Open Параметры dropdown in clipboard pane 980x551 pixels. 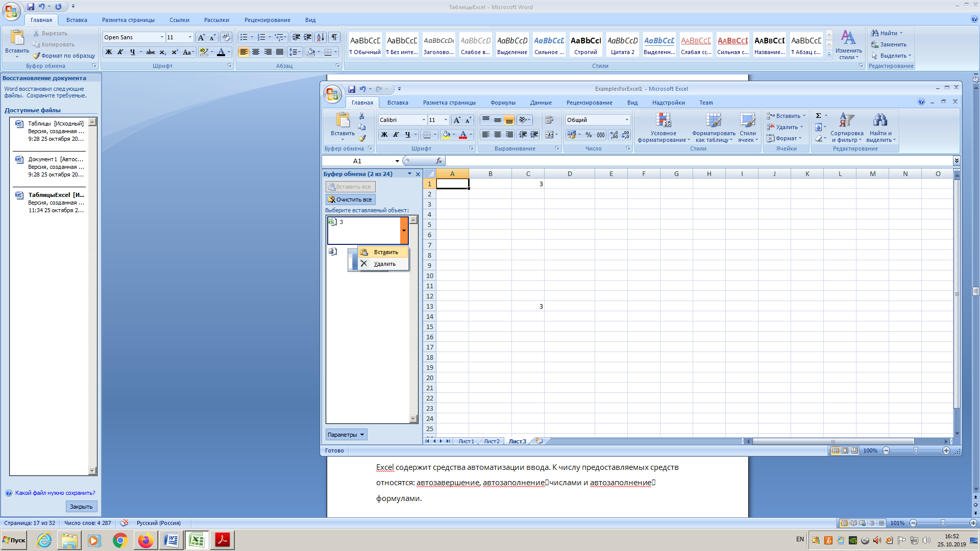pos(346,435)
